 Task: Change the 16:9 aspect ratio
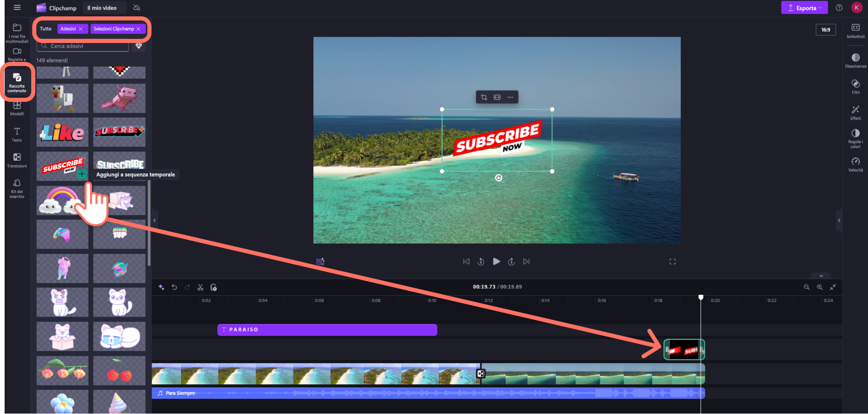tap(826, 30)
